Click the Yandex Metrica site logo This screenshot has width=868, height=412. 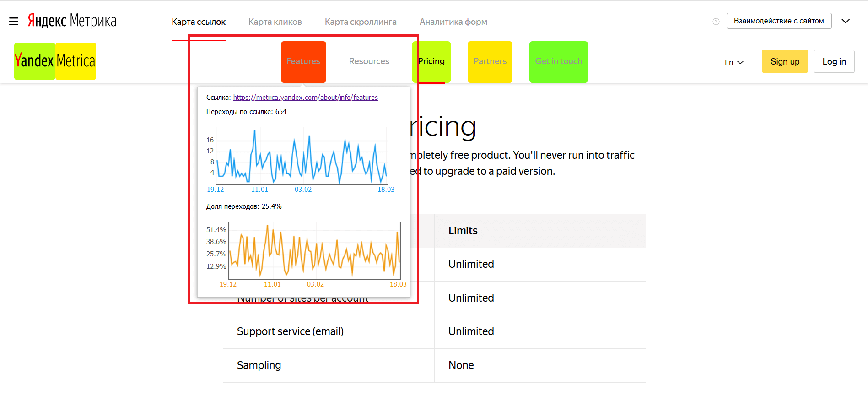[x=55, y=61]
